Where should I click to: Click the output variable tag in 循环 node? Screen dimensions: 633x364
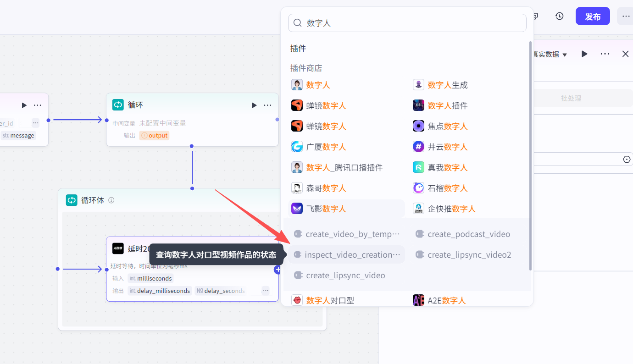pos(154,135)
